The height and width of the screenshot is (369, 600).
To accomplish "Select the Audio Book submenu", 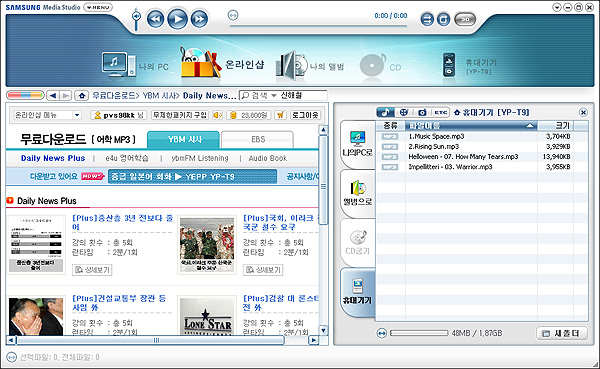I will tap(267, 158).
